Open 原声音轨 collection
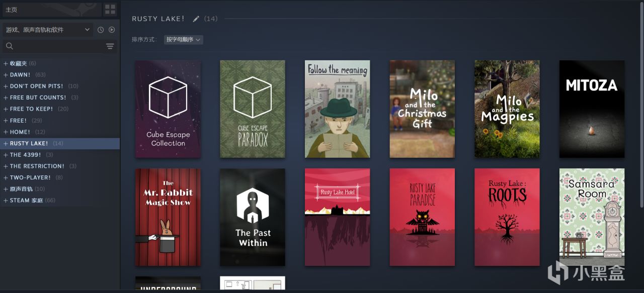 [x=60, y=189]
